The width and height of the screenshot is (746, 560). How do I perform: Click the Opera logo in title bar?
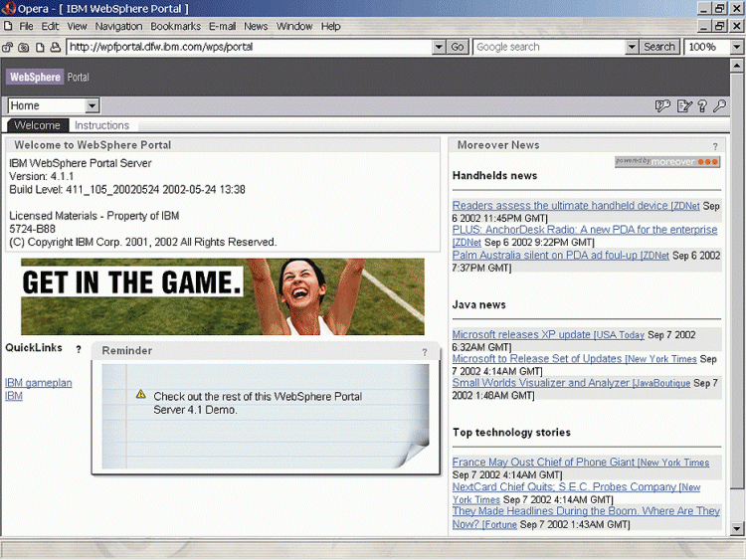[8, 8]
